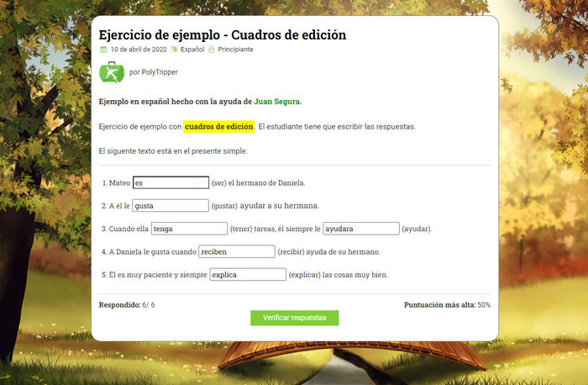This screenshot has height=385, width=588.
Task: Open the Juan Segura link
Action: click(x=276, y=102)
